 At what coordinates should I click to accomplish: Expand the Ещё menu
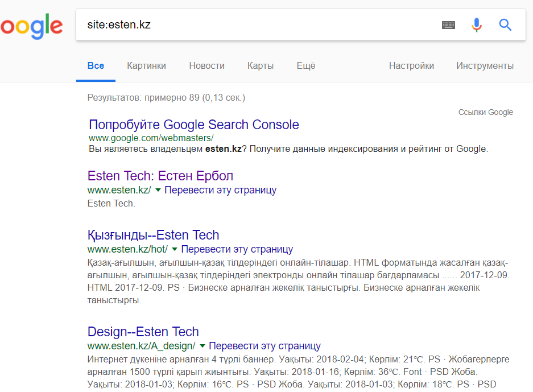click(x=306, y=65)
